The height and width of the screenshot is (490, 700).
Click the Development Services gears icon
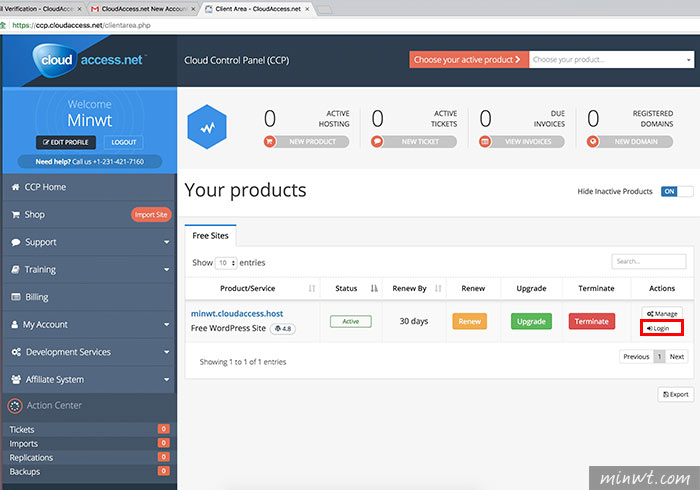[x=16, y=352]
